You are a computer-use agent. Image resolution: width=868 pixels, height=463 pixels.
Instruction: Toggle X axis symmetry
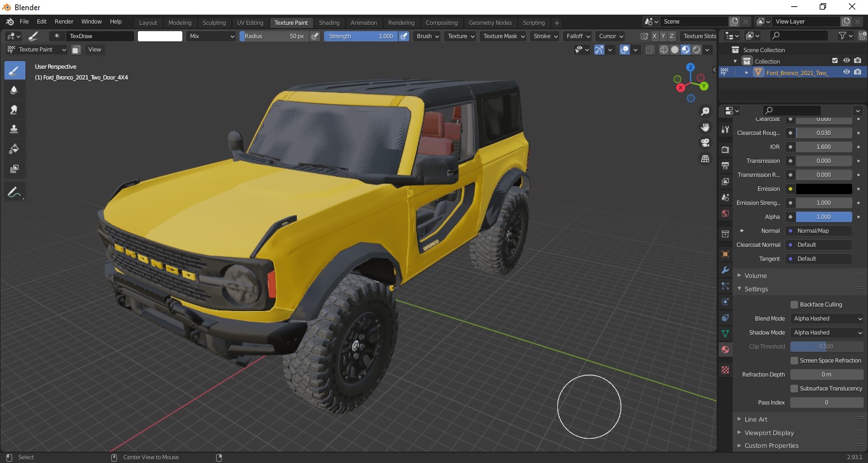(655, 36)
